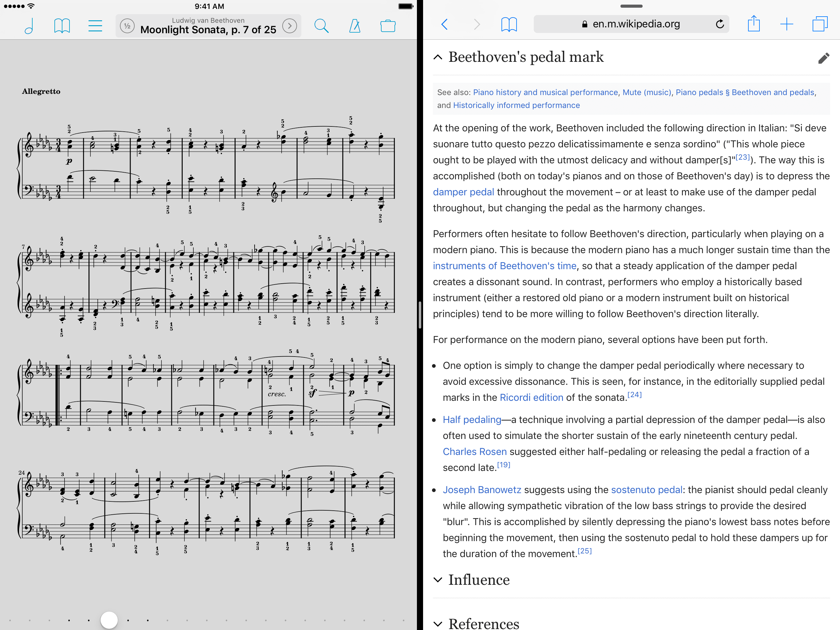Open the sostenuto pedal link

647,489
